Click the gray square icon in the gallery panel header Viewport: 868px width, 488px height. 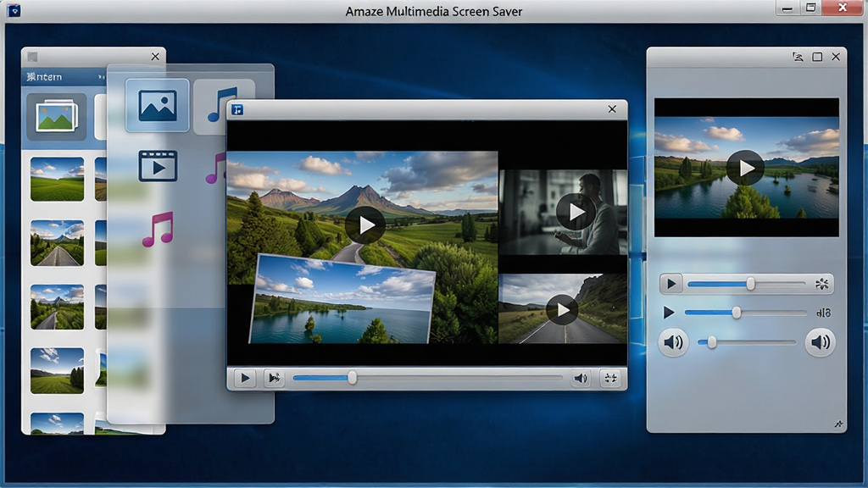tap(32, 57)
